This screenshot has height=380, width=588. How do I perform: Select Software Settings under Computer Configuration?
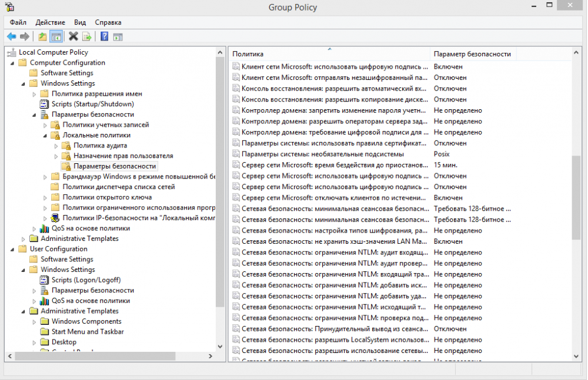[67, 73]
